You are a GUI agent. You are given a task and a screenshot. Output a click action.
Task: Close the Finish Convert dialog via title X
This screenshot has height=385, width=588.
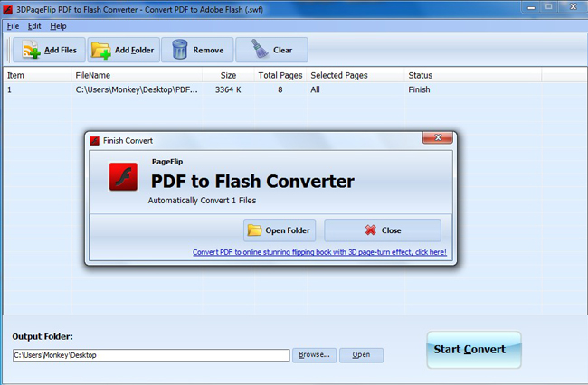(438, 137)
